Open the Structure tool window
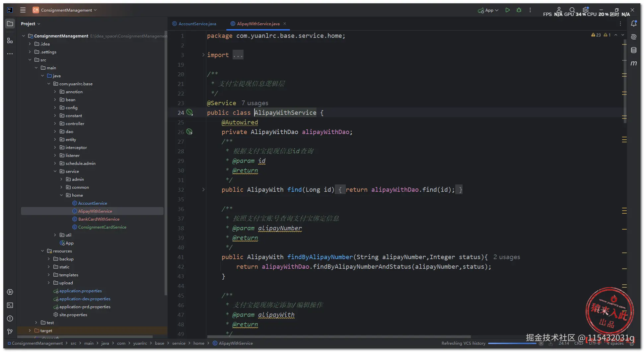The image size is (644, 352). tap(10, 40)
